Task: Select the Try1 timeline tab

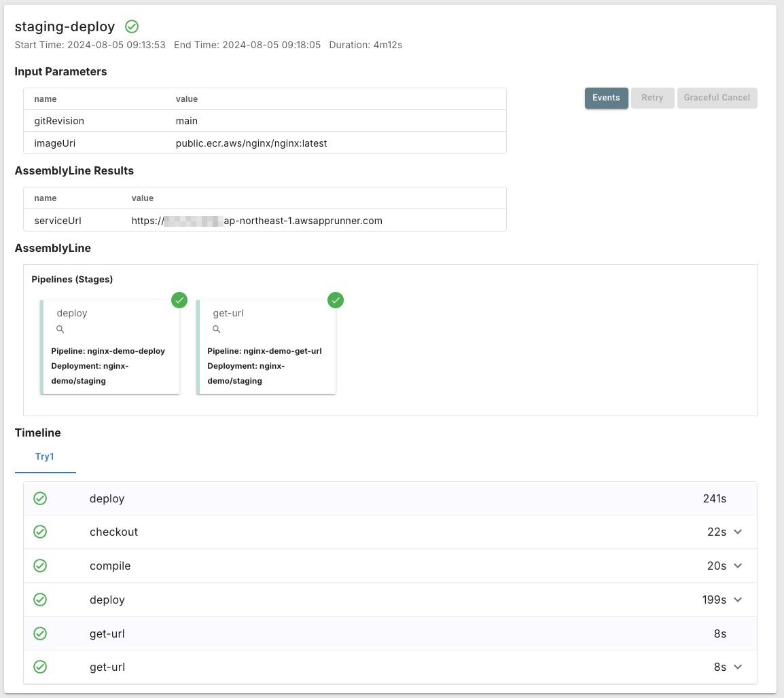Action: tap(45, 457)
